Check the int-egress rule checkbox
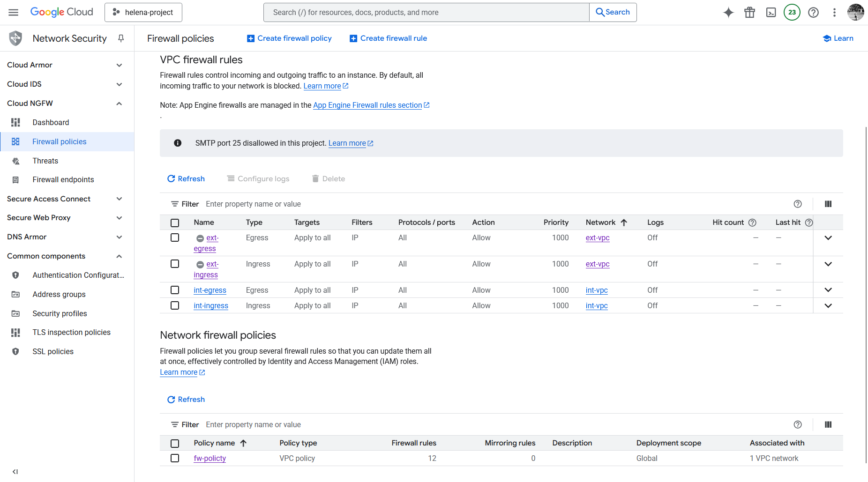This screenshot has width=868, height=482. click(x=175, y=290)
